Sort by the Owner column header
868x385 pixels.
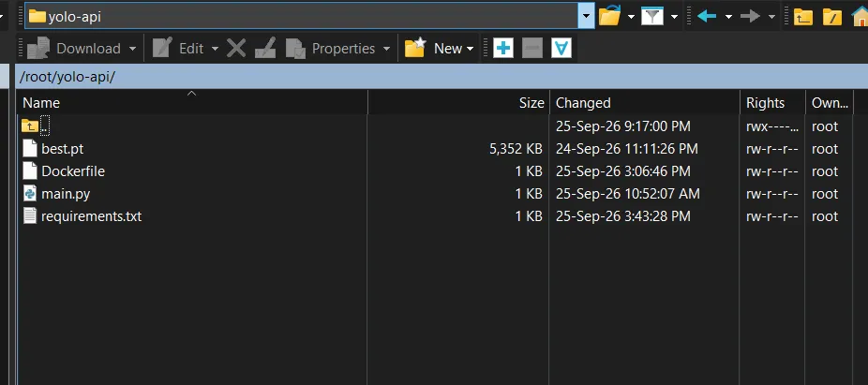coord(830,103)
